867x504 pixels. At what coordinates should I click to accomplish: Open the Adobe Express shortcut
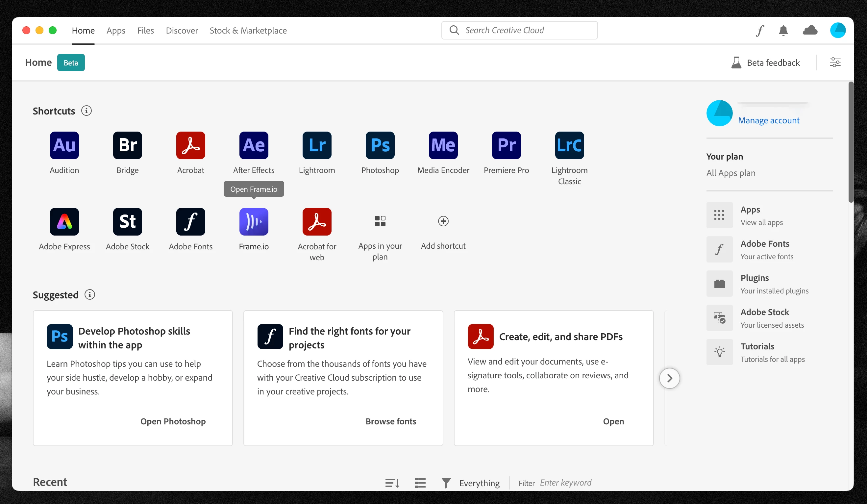[x=64, y=221]
